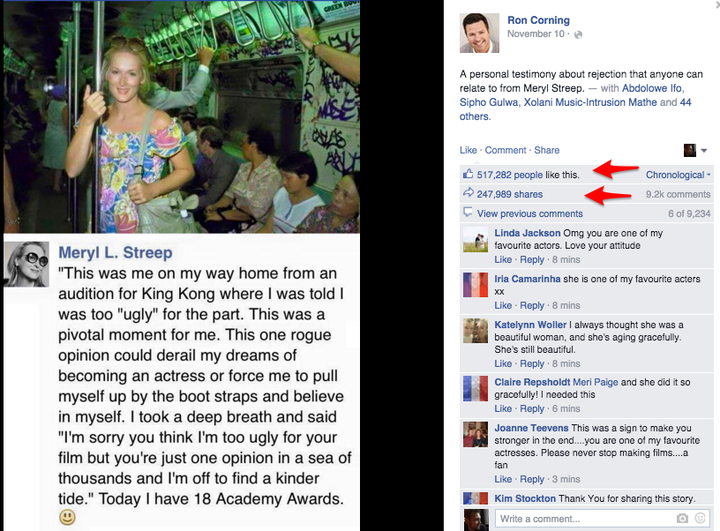720x531 pixels.
Task: Like the post by Ron Corning
Action: click(468, 150)
